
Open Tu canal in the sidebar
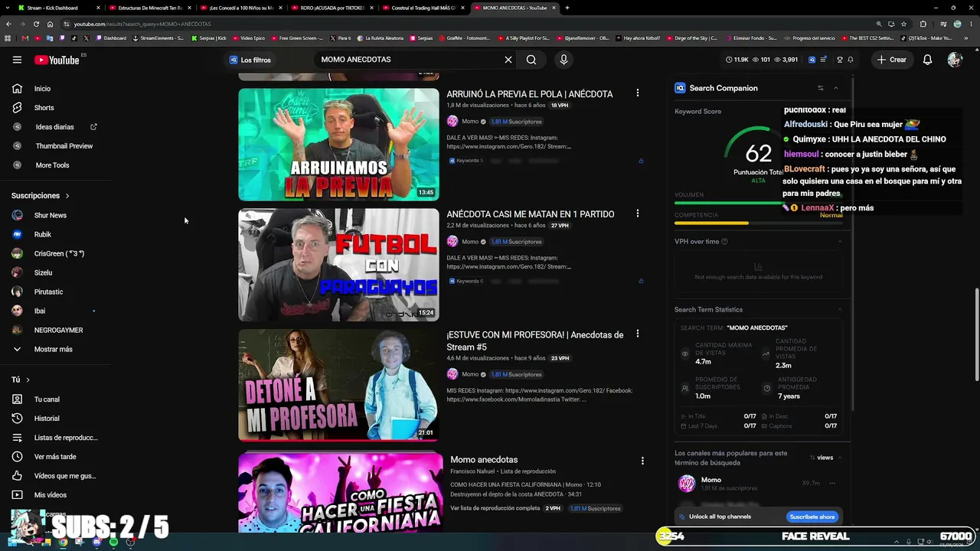(x=47, y=399)
